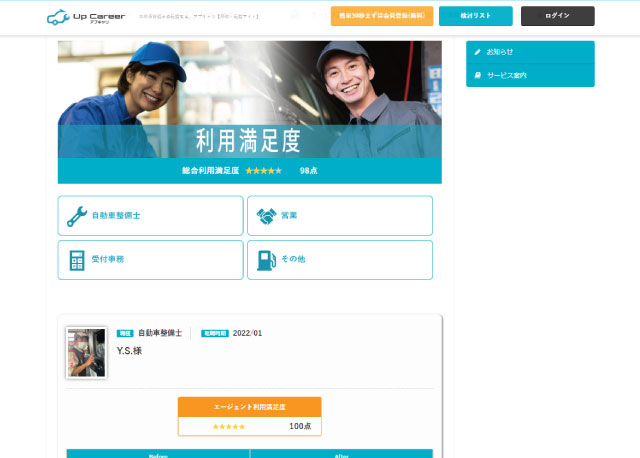Screen dimensions: 640x458
Task: Select the 受付事務 category link
Action: click(x=150, y=260)
